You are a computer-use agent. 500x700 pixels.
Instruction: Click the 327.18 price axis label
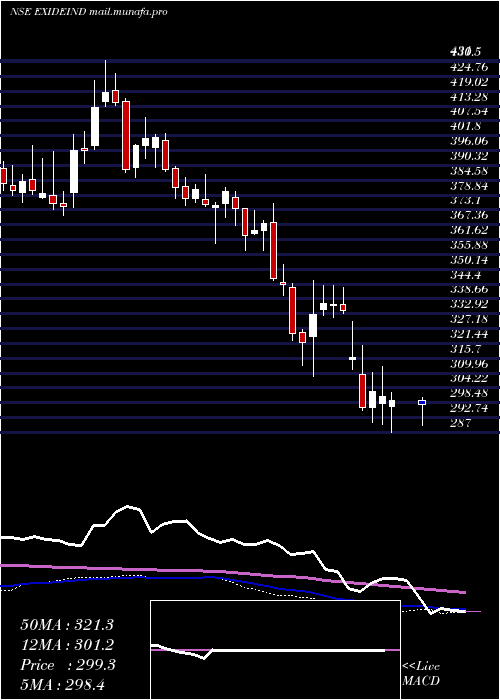pyautogui.click(x=468, y=319)
